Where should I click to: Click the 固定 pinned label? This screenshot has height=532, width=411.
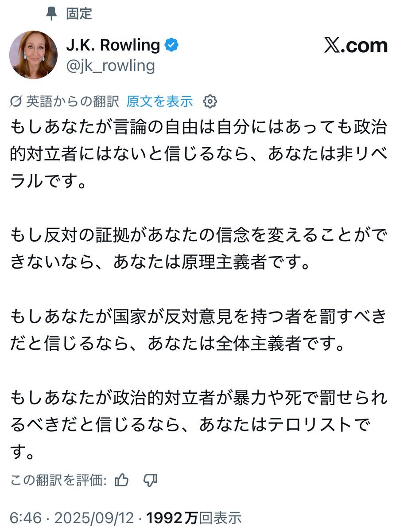tap(79, 14)
